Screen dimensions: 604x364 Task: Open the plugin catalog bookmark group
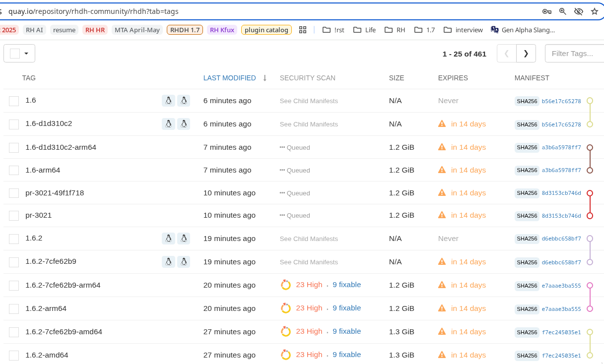[x=267, y=30]
